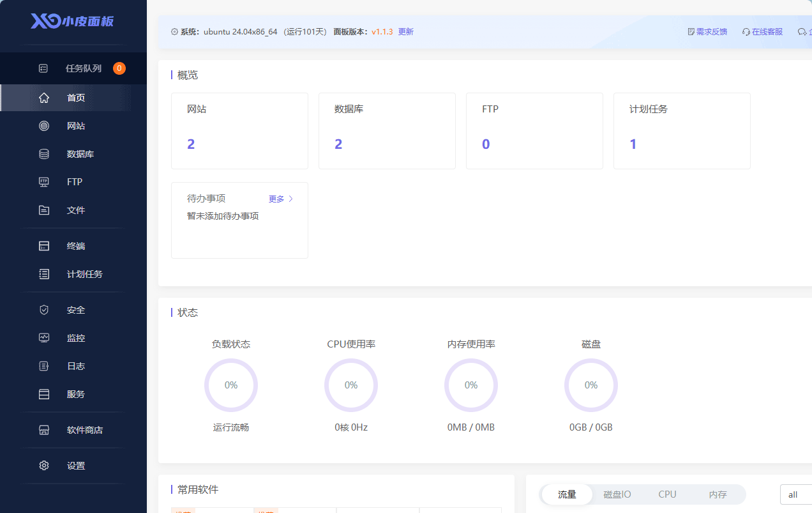Image resolution: width=812 pixels, height=513 pixels.
Task: Click the 常用软件 section heading
Action: click(198, 489)
